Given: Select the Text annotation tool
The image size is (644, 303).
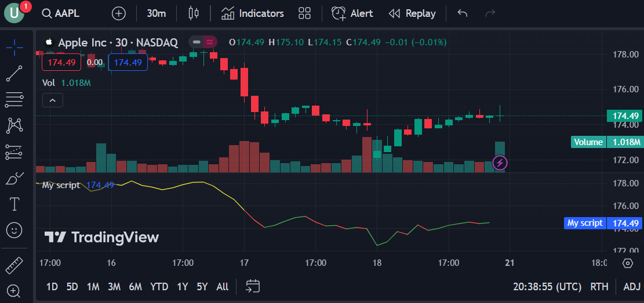Looking at the screenshot, I should pos(14,204).
